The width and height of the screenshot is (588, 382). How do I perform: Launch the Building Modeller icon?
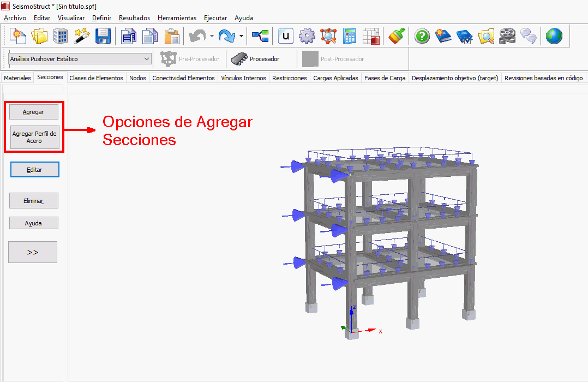tap(61, 37)
